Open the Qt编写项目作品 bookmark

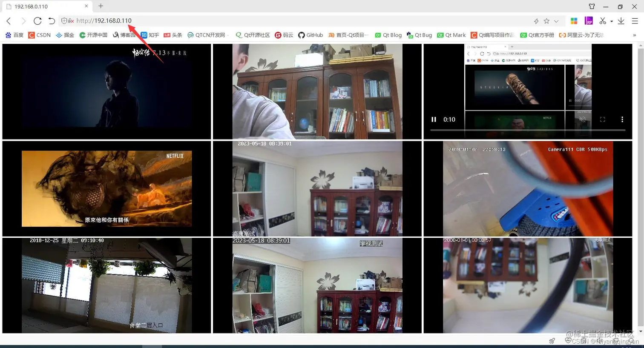pyautogui.click(x=492, y=35)
